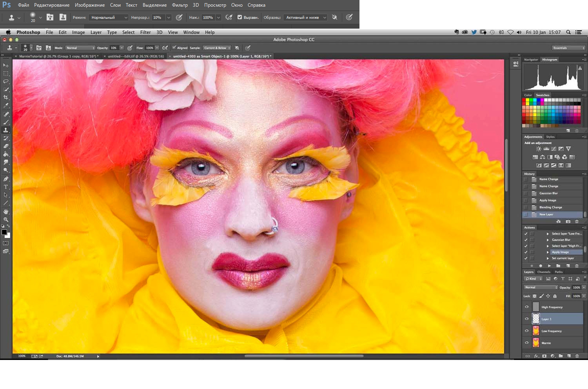Hide the High Frequency layer

pyautogui.click(x=527, y=307)
